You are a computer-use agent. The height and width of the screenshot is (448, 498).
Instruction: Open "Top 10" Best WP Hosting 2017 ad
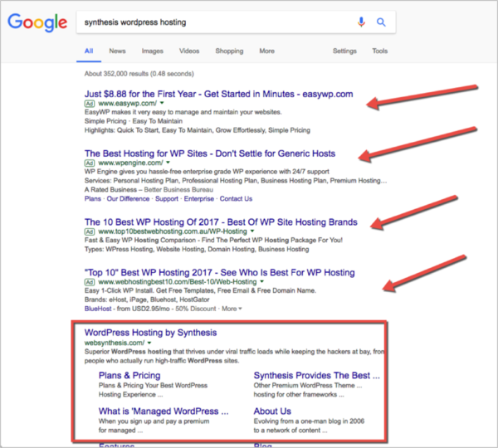(x=219, y=272)
